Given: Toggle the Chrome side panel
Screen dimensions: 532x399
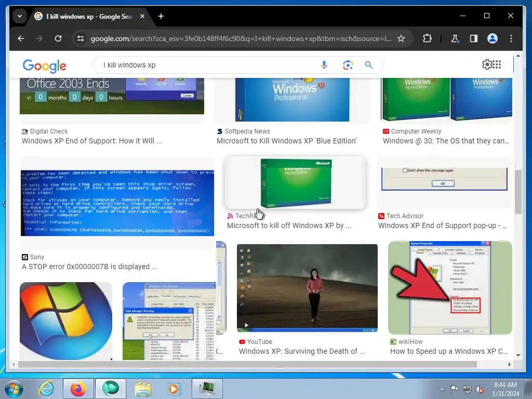Looking at the screenshot, I should coord(474,38).
